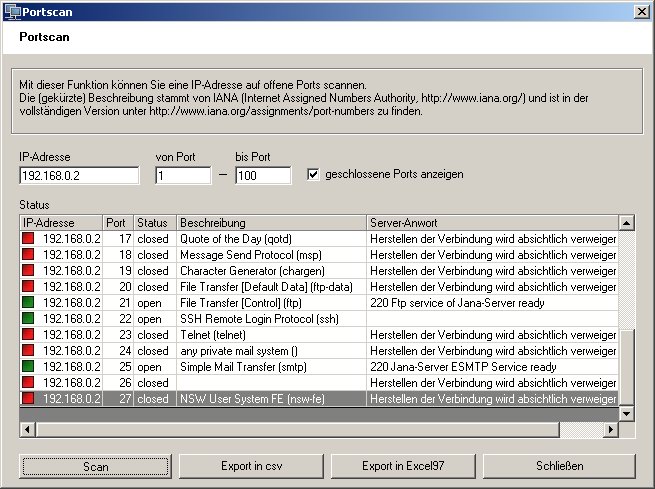
Task: Select 'Telnet (telnet)' cell
Action: (x=272, y=335)
